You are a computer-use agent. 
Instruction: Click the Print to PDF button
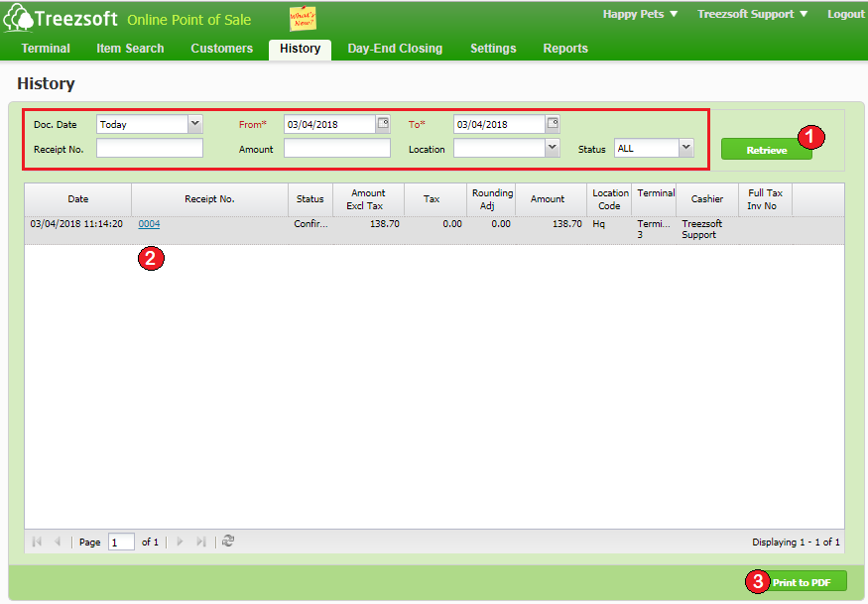coord(801,582)
